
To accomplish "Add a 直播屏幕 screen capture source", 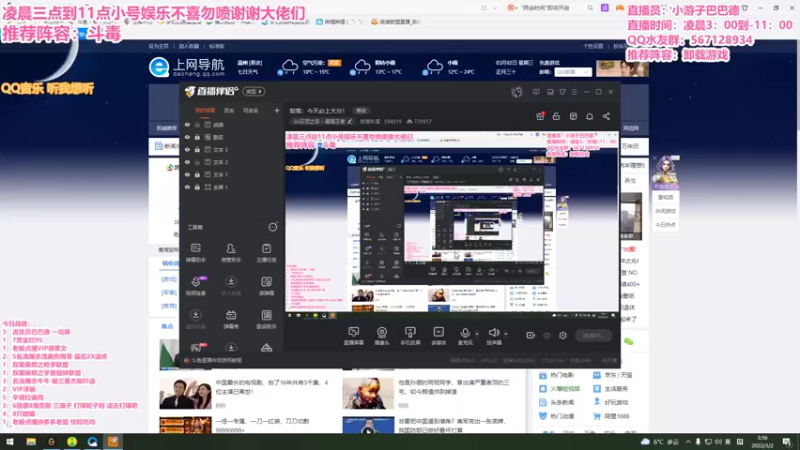I will pos(354,336).
